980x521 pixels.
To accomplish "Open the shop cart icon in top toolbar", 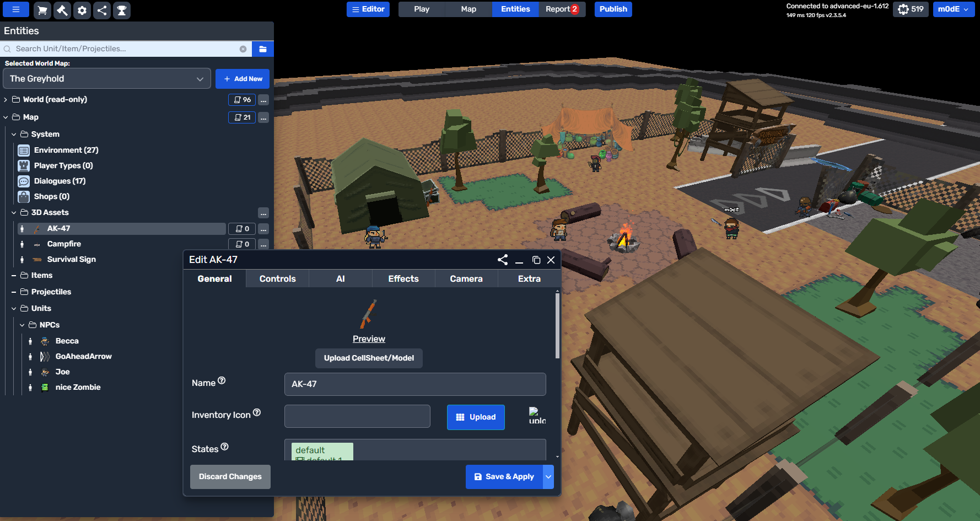I will [42, 9].
